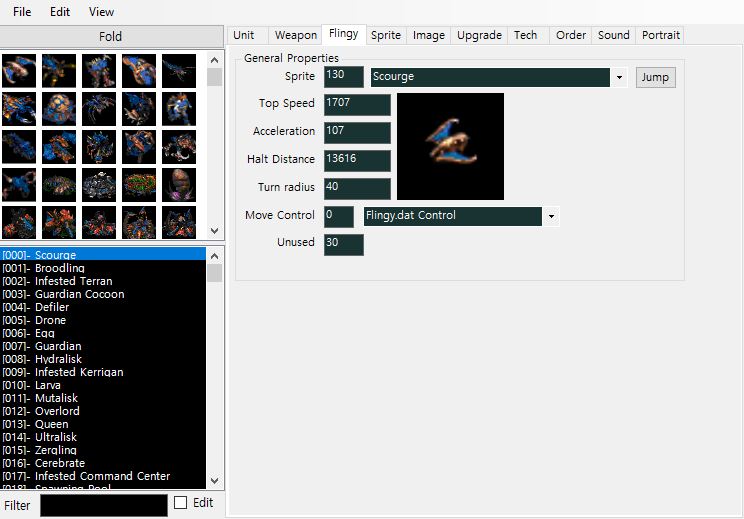Expand the Flingy.dat Control dropdown arrow
The height and width of the screenshot is (519, 744).
point(551,216)
